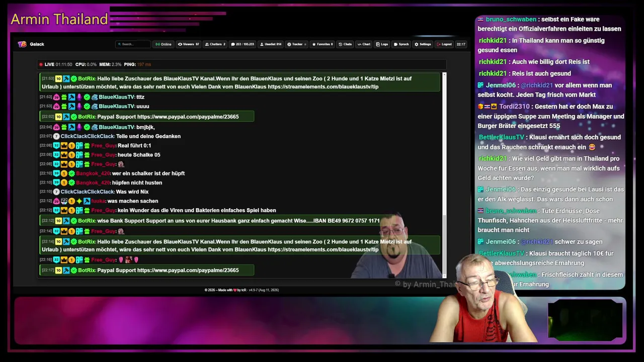Click the grey 7 badge on "Was wird Nix"
The image size is (644, 362).
[x=56, y=192]
